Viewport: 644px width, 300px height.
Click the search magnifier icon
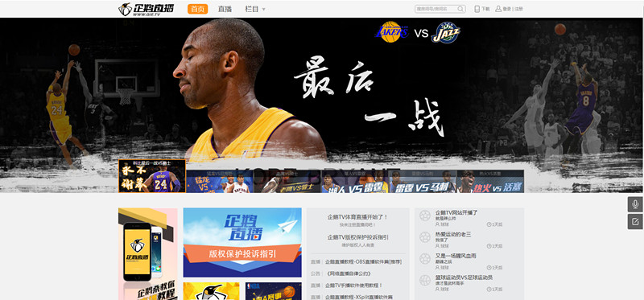(x=460, y=9)
